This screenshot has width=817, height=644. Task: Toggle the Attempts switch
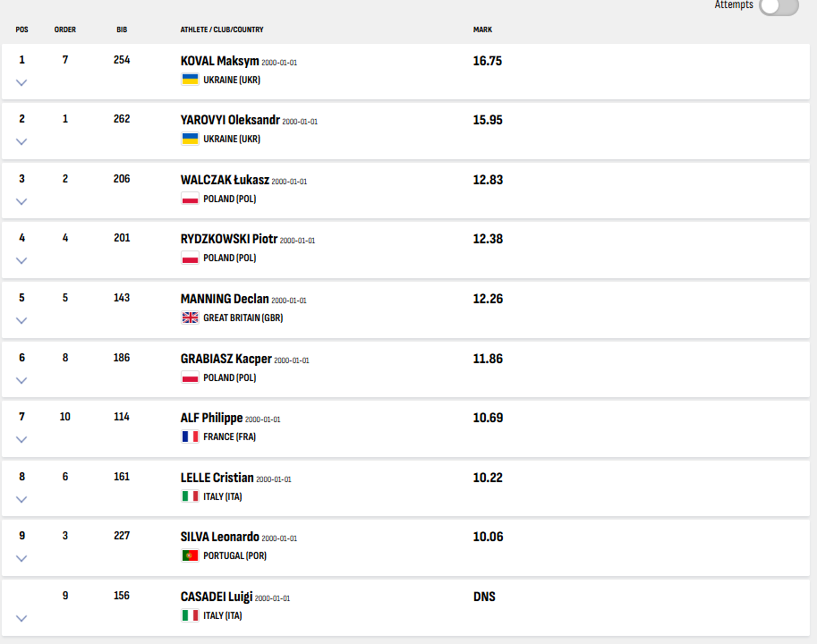779,6
